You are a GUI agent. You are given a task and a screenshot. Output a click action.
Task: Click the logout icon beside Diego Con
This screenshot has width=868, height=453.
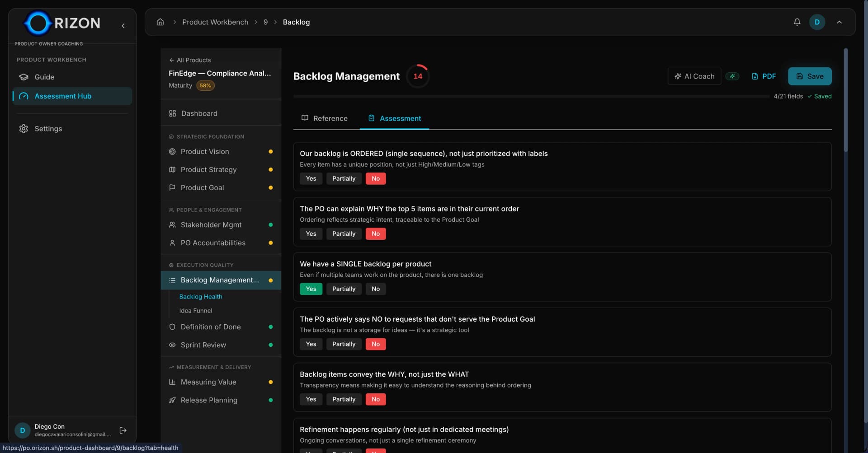coord(123,430)
